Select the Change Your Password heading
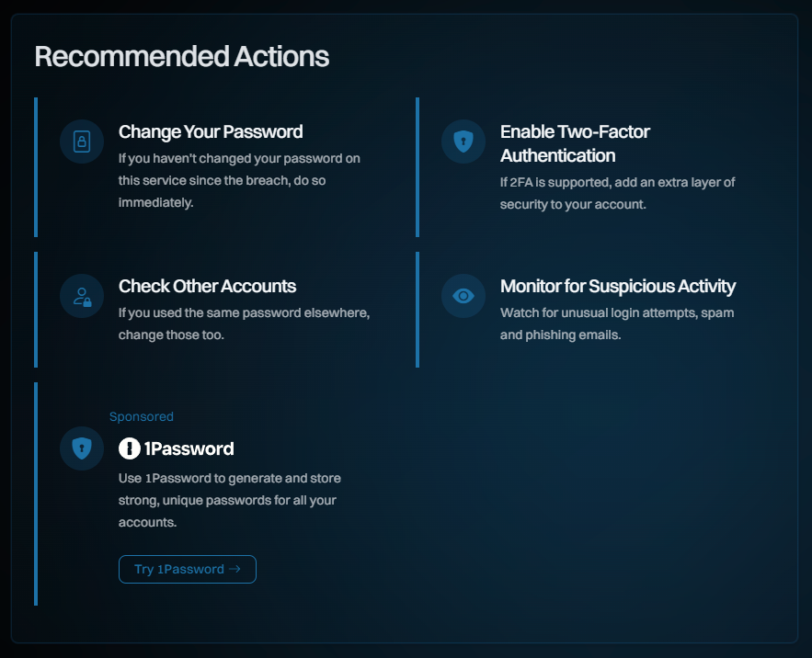This screenshot has height=658, width=812. pos(211,132)
